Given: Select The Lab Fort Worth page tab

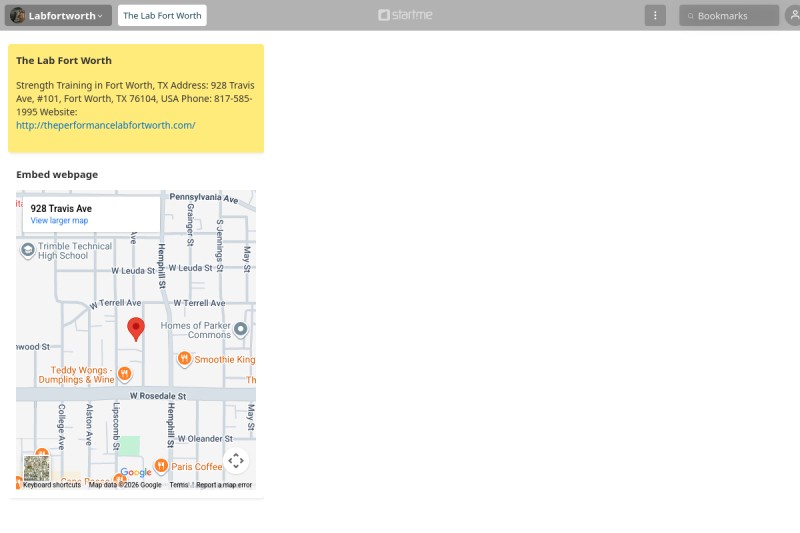Looking at the screenshot, I should [162, 15].
